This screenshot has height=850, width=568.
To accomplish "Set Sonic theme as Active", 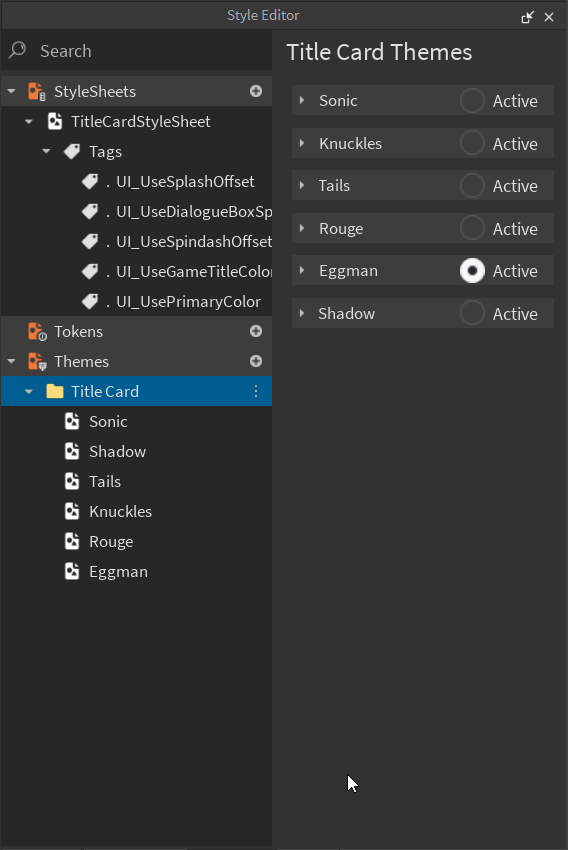I will pyautogui.click(x=472, y=100).
